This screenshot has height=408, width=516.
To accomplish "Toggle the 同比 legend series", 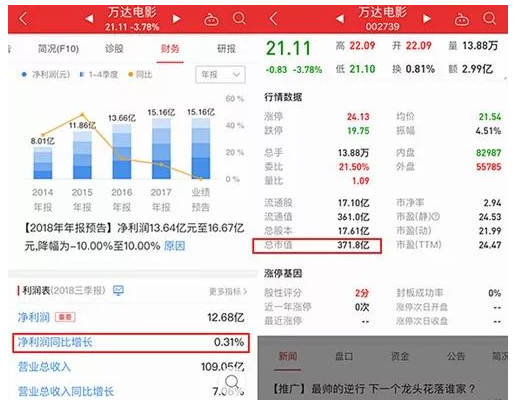I will coord(140,74).
